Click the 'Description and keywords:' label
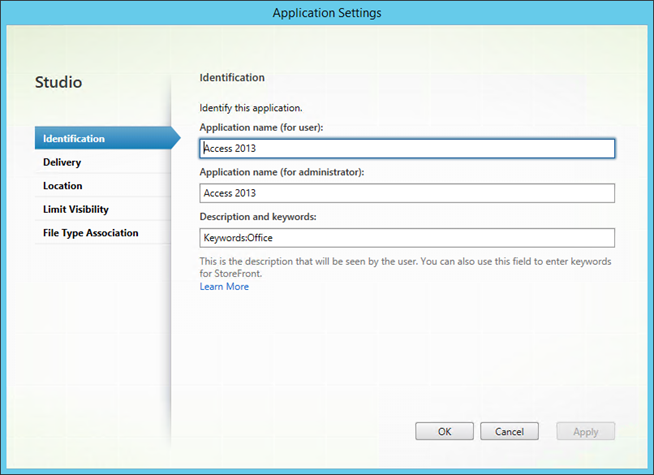 [x=258, y=217]
